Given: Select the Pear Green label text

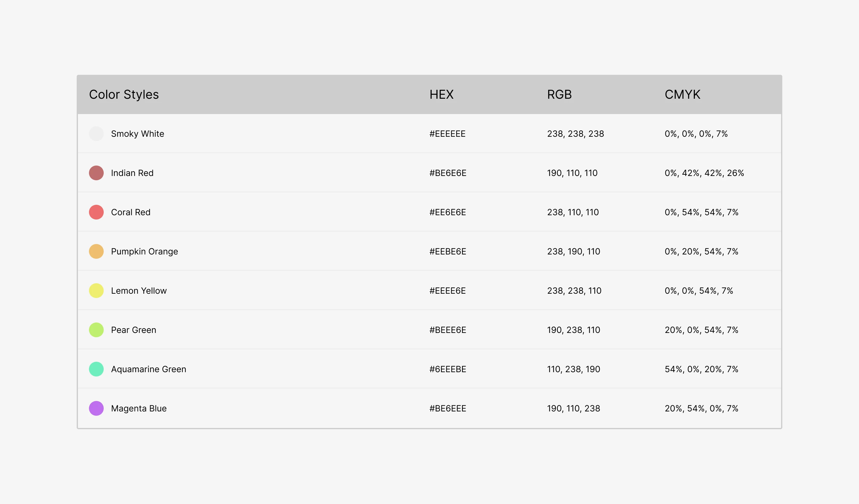Looking at the screenshot, I should 134,330.
